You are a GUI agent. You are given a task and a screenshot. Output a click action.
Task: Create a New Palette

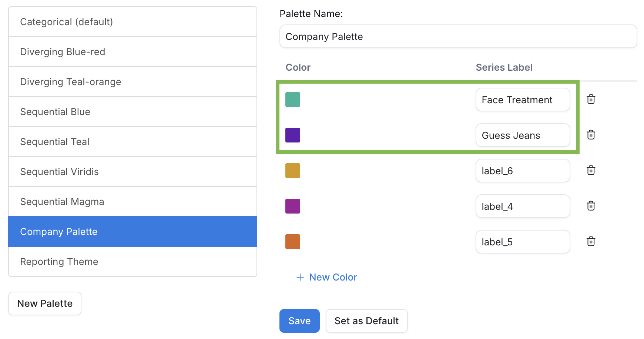[x=44, y=303]
